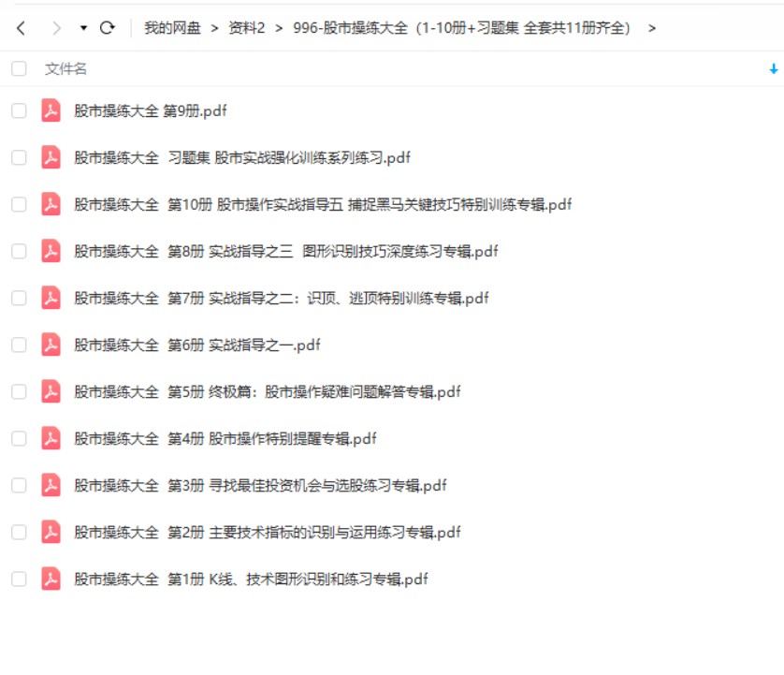
Task: Check the box for 第4册 file
Action: tap(19, 439)
